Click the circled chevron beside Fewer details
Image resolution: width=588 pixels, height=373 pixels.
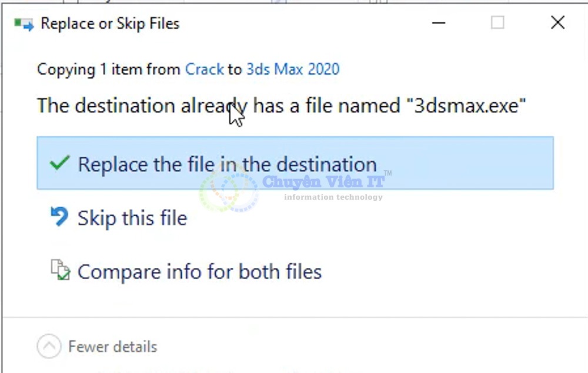pyautogui.click(x=49, y=347)
